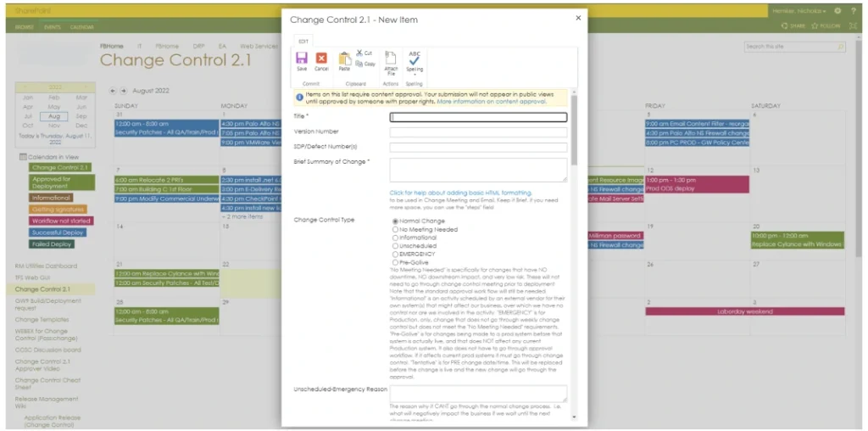This screenshot has width=868, height=431.
Task: Open the CALENDAR ribbon tab
Action: pyautogui.click(x=82, y=27)
